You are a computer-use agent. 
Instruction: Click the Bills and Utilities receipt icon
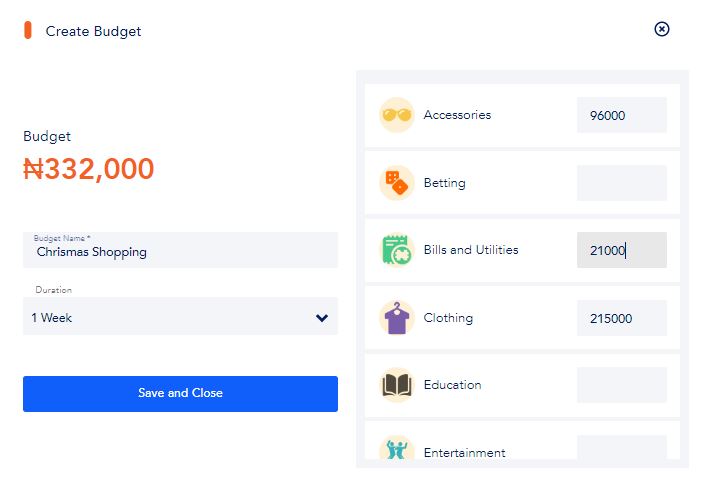396,250
